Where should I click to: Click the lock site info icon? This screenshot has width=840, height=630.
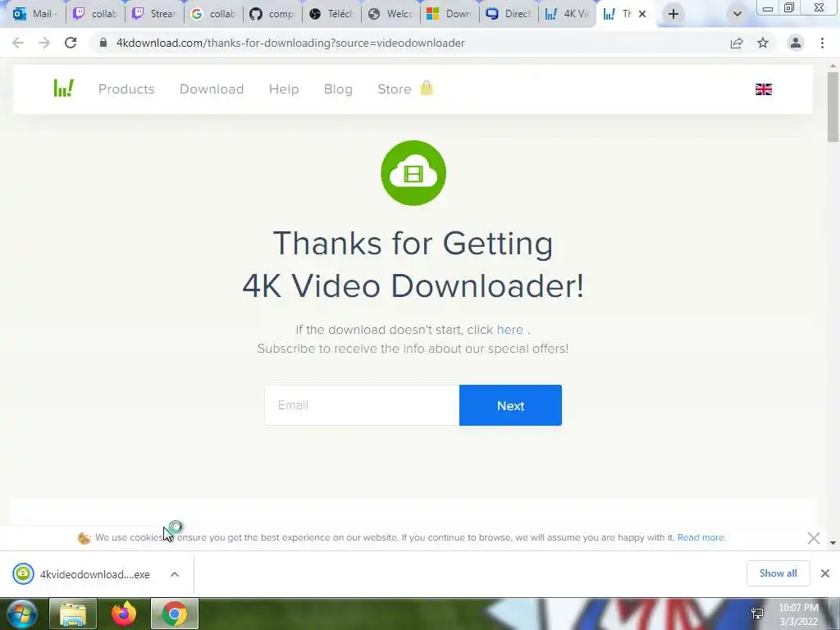tap(103, 43)
